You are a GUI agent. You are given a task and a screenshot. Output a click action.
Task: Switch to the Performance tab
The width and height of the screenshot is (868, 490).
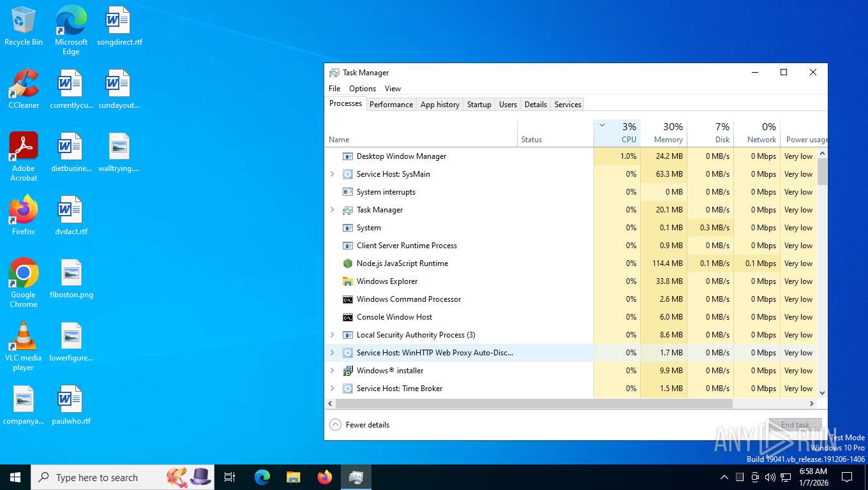click(x=391, y=105)
